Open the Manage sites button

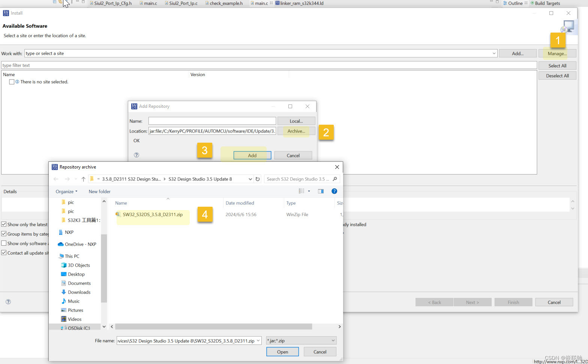pyautogui.click(x=557, y=54)
